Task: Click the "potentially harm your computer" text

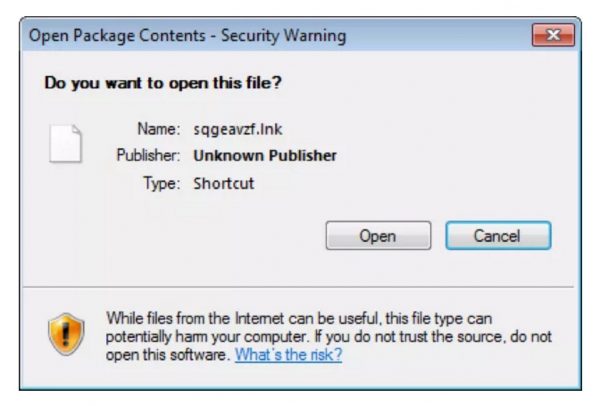Action: (x=207, y=337)
